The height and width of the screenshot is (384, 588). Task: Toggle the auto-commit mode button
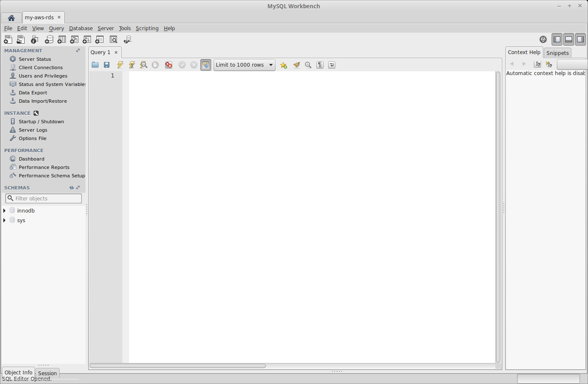(x=206, y=65)
